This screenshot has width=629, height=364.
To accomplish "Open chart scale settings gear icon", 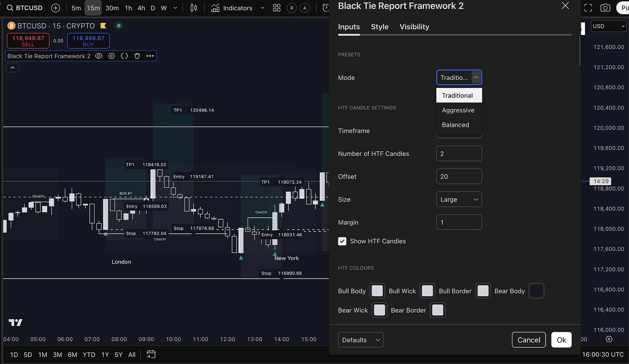I will (609, 339).
